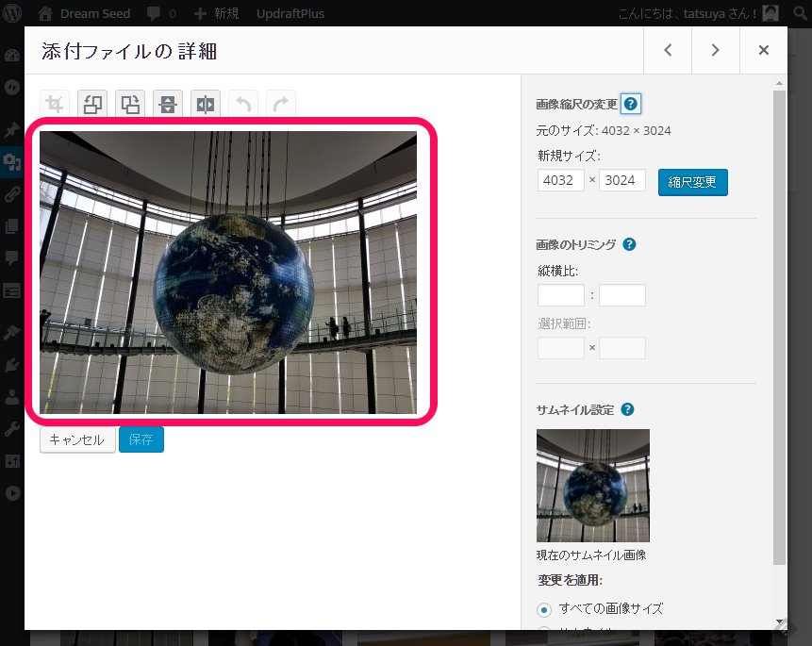Open Pages icon in sidebar
Viewport: 812px width, 646px height.
12,226
